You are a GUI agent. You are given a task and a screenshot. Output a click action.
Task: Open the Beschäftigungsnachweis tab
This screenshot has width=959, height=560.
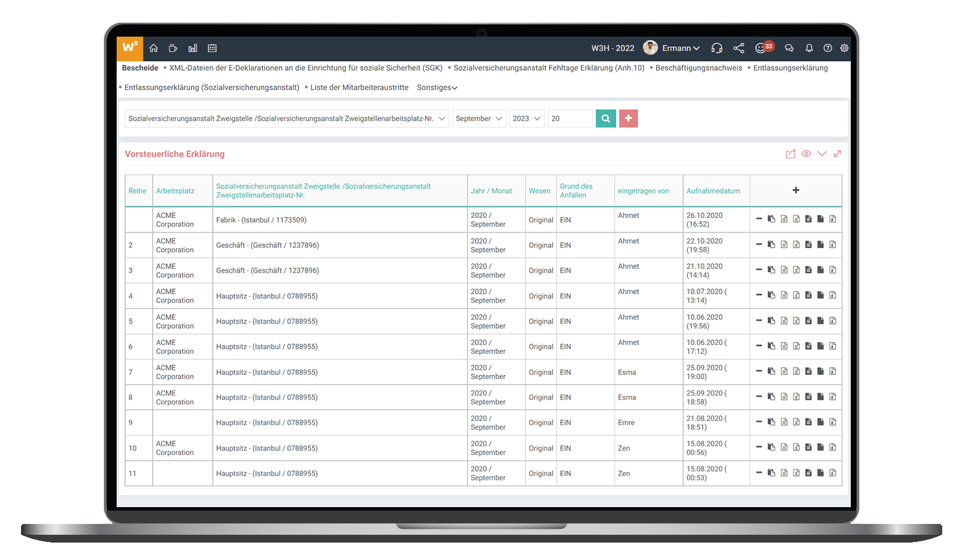coord(699,68)
